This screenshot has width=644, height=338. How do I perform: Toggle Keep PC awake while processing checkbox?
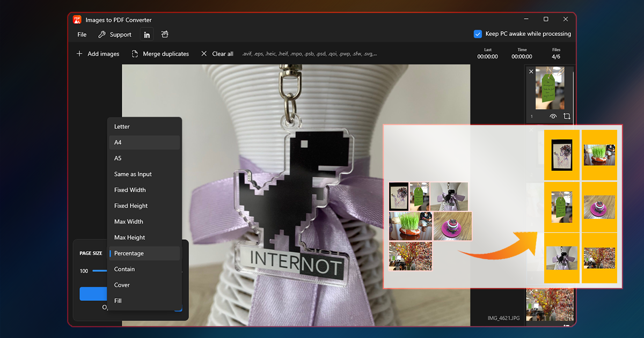[478, 34]
